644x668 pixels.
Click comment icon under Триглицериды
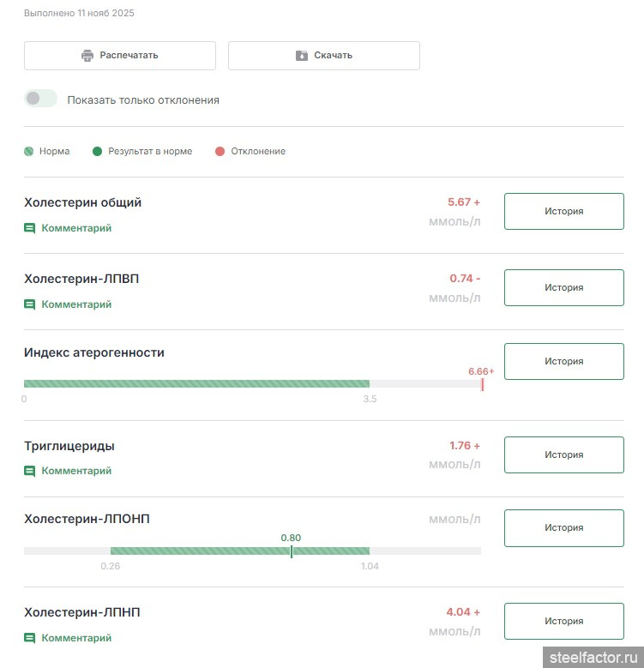tap(30, 471)
